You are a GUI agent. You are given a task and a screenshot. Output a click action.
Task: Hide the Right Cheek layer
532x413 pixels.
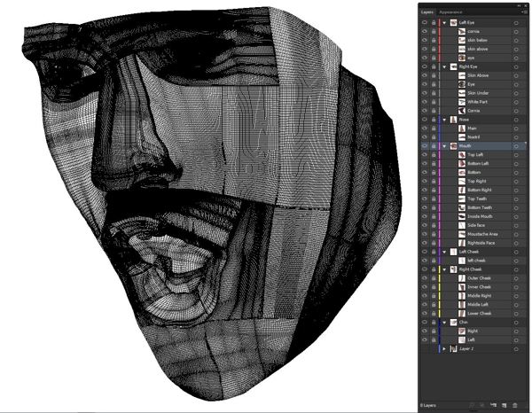[425, 269]
